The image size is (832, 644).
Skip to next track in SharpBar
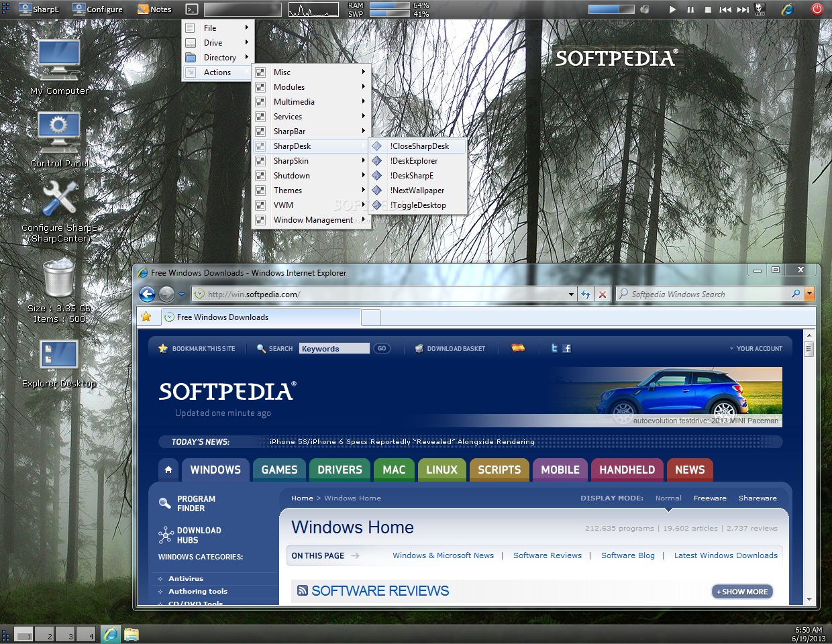click(x=743, y=9)
